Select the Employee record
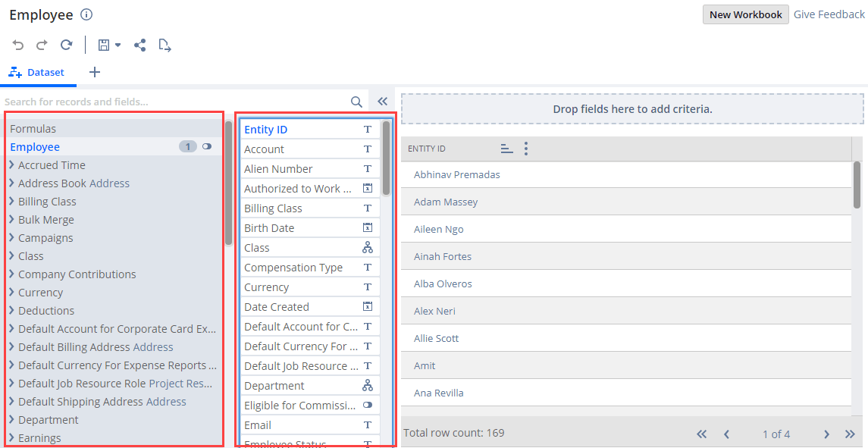 click(x=35, y=147)
